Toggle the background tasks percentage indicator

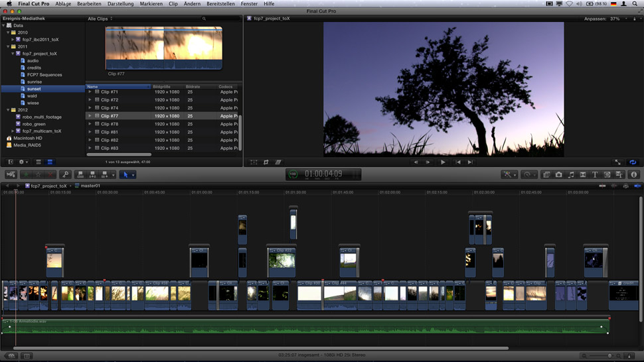point(293,174)
